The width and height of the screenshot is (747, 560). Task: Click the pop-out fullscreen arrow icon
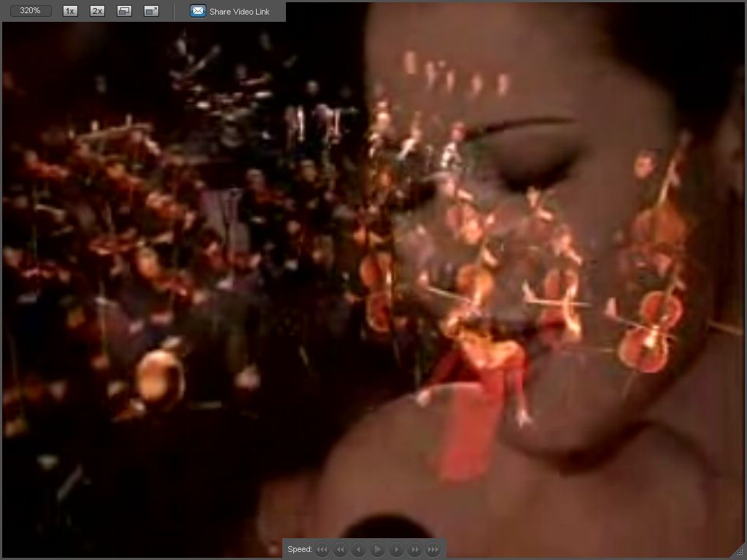[x=152, y=11]
